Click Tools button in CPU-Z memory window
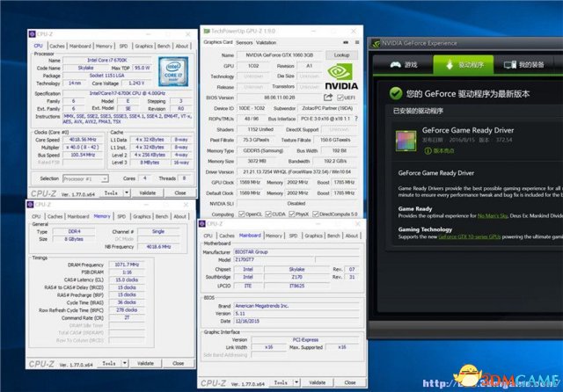Screen dimensions: 563x392 click(x=109, y=363)
